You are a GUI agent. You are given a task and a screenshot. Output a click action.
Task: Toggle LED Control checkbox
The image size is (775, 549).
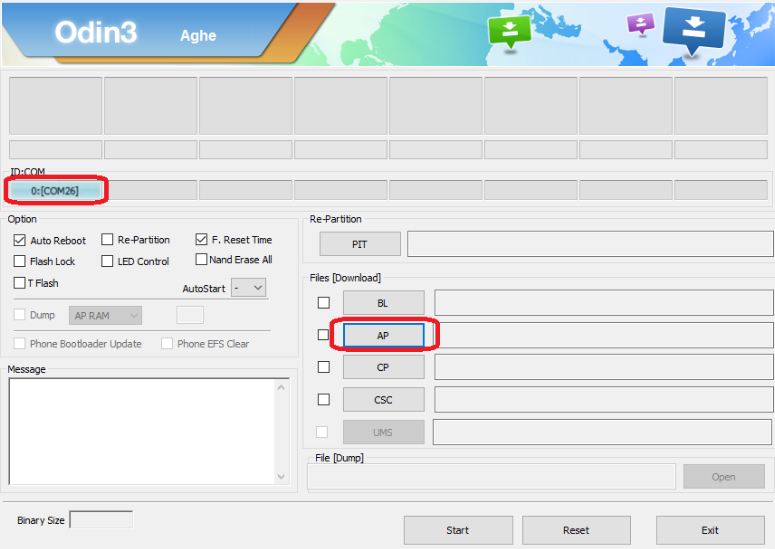pos(107,261)
